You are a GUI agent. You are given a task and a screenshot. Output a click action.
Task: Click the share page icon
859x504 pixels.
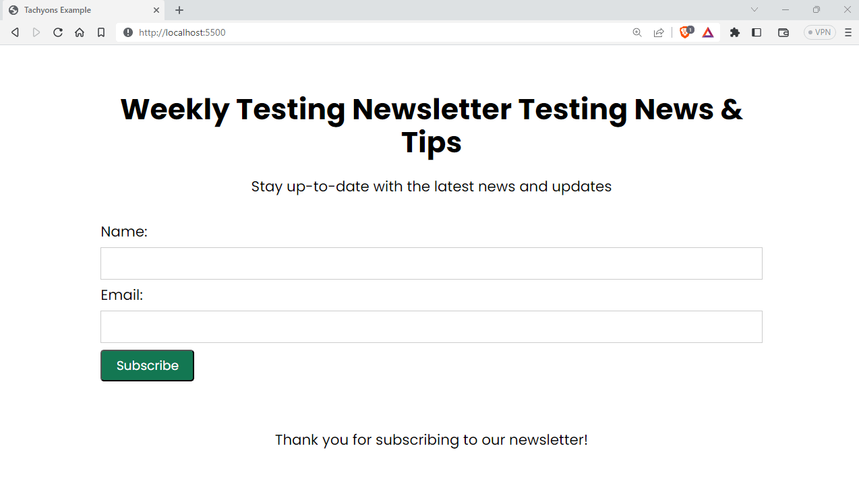(x=659, y=32)
